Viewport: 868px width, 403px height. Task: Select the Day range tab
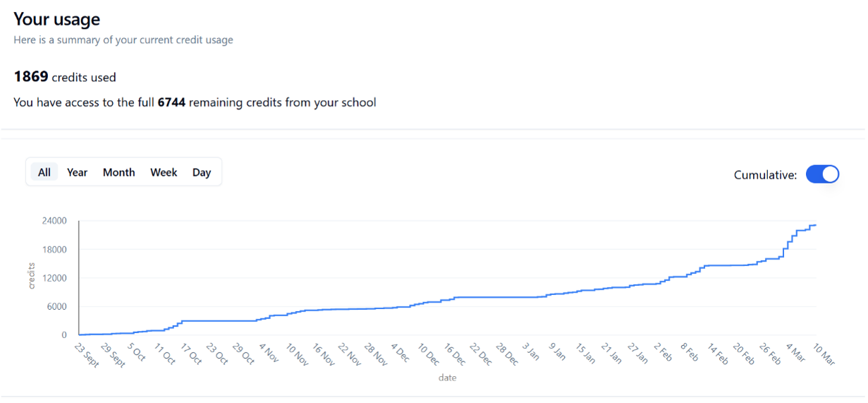coord(202,172)
